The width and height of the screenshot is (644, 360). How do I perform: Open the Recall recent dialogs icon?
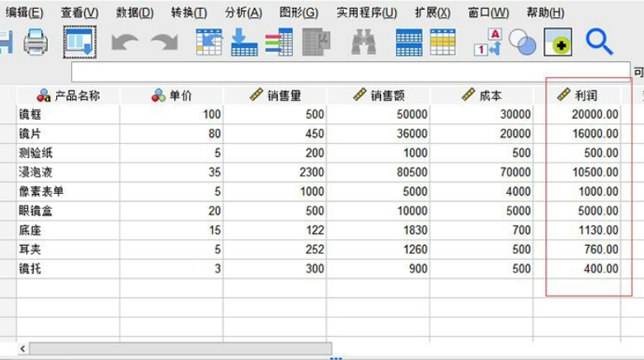click(x=80, y=42)
